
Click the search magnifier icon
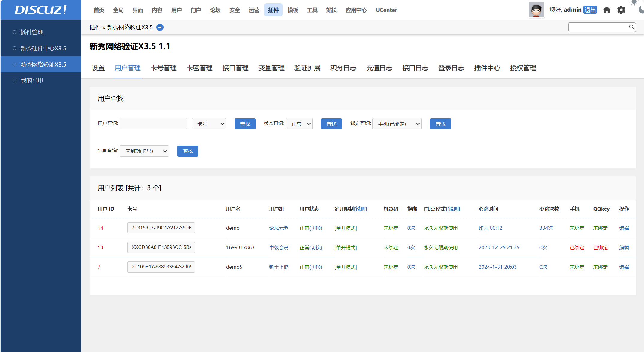coord(632,27)
